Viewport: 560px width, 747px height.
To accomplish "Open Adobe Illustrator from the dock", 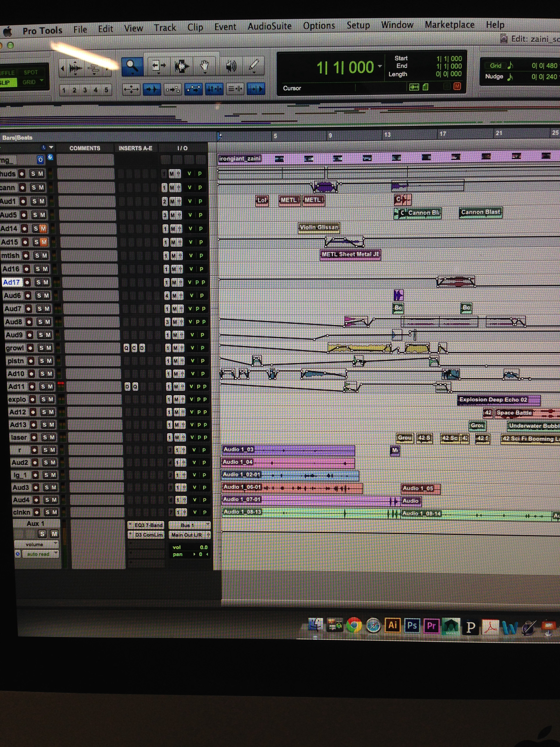I will coord(392,625).
